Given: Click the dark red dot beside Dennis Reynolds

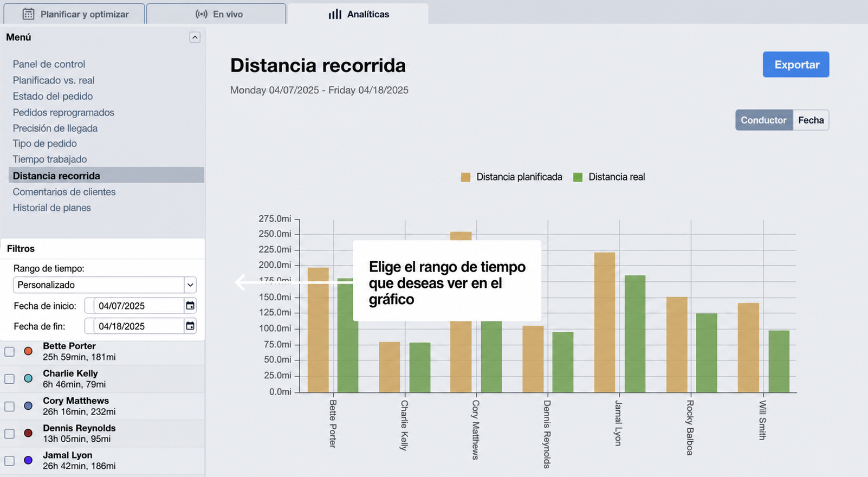Looking at the screenshot, I should (x=28, y=433).
